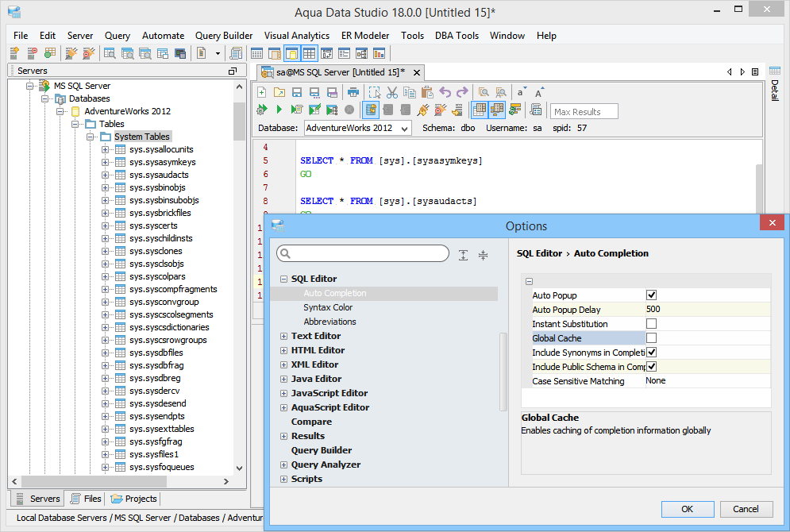Click the Copy icon in editor toolbar
This screenshot has width=790, height=532.
410,92
